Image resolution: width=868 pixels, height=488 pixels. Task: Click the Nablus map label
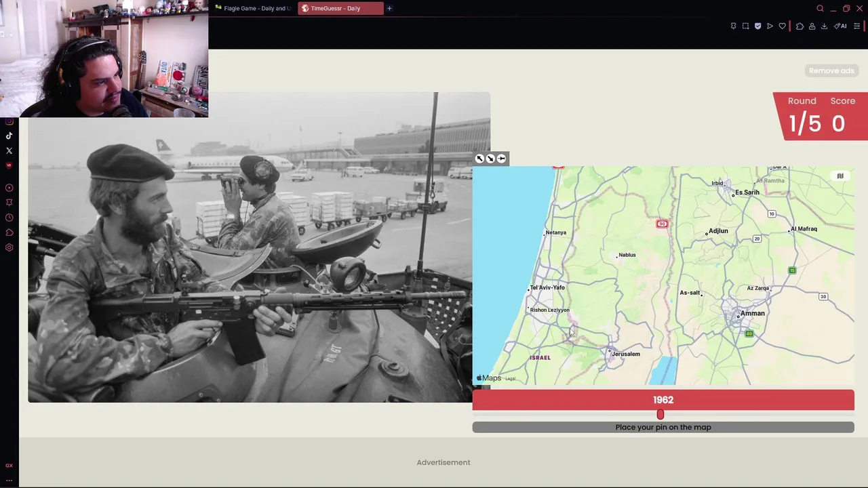[627, 255]
